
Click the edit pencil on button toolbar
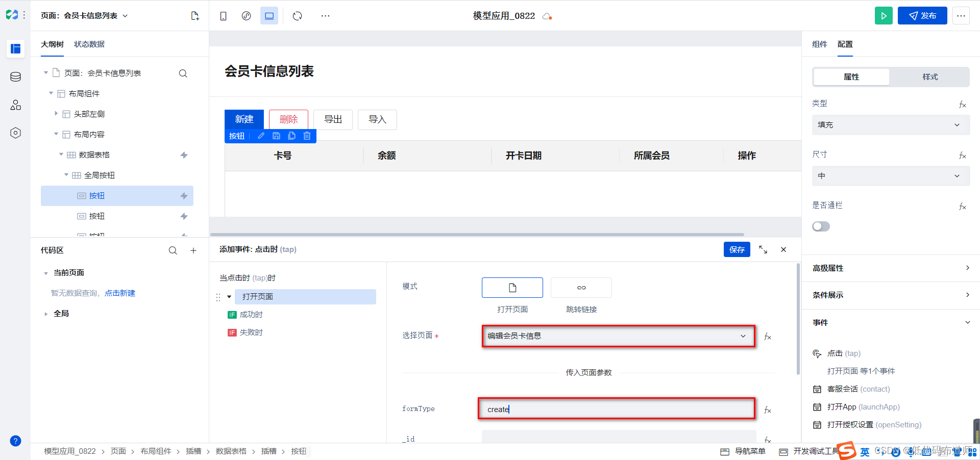[261, 136]
